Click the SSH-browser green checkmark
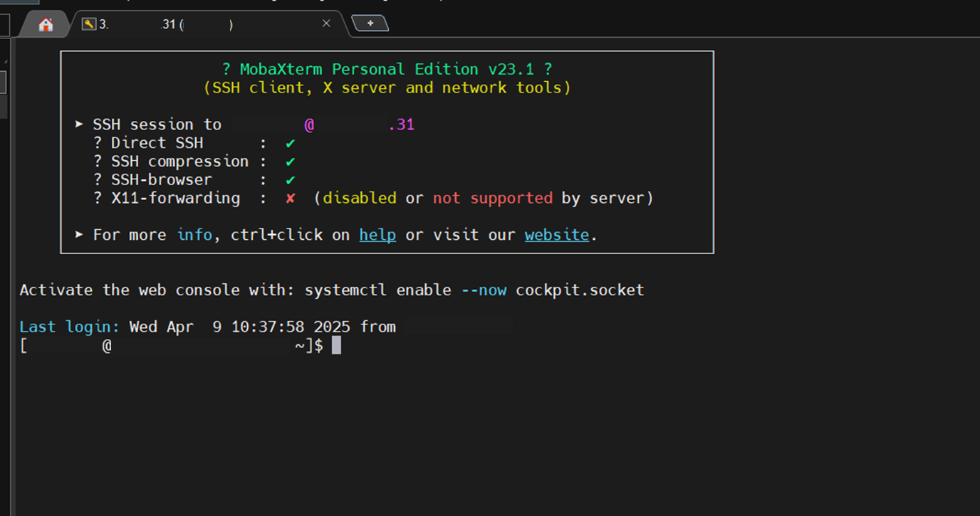Image resolution: width=980 pixels, height=516 pixels. (x=290, y=180)
